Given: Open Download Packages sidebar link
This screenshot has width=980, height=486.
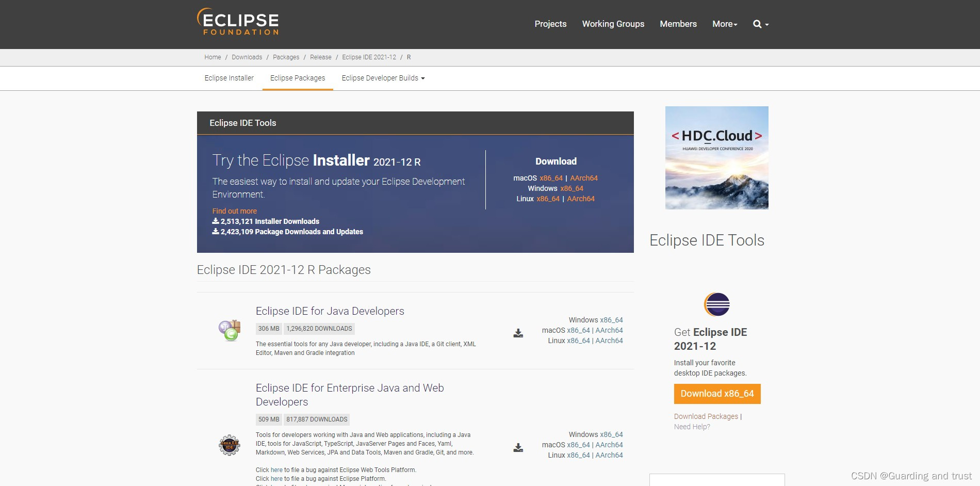Looking at the screenshot, I should coord(706,416).
